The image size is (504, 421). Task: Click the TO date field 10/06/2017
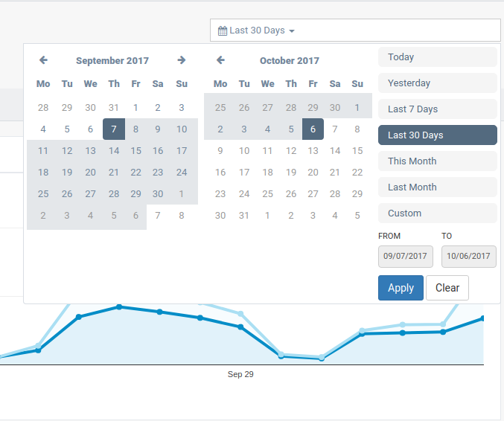click(469, 257)
